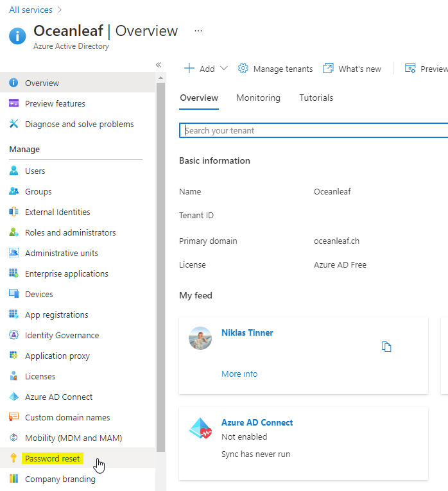The height and width of the screenshot is (491, 448).
Task: Click the Custom domain names icon
Action: [x=13, y=417]
